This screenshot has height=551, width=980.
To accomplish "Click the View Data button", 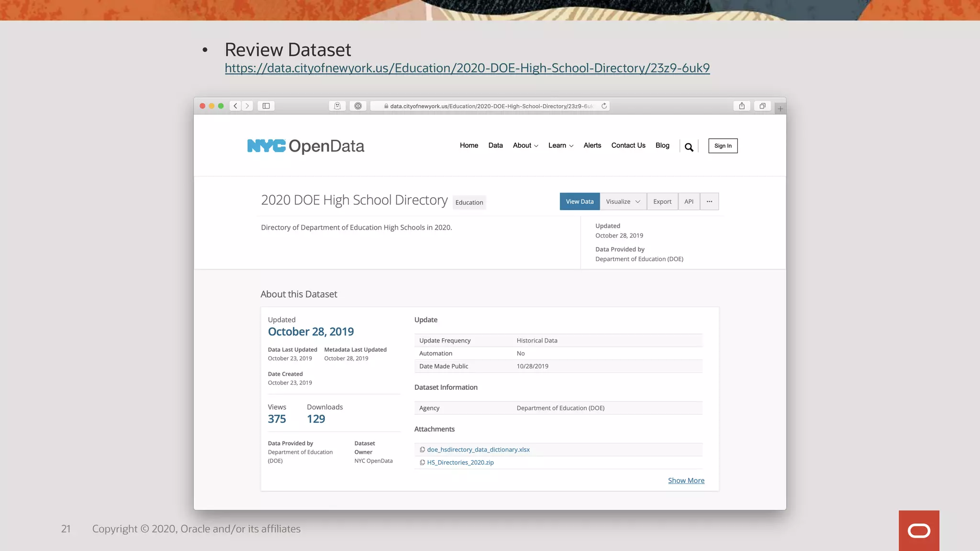I will [x=579, y=201].
